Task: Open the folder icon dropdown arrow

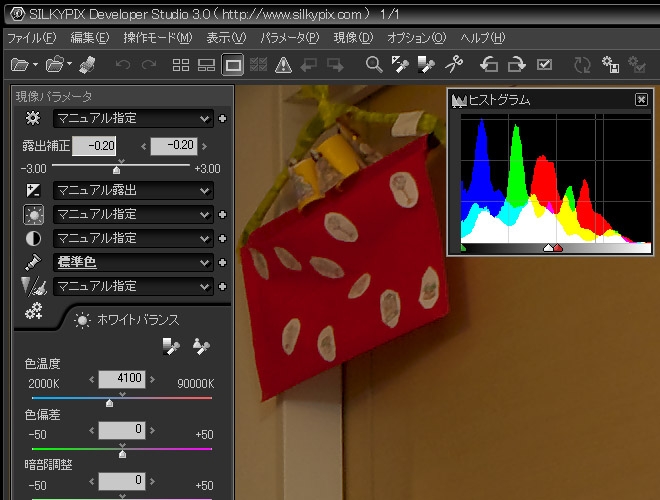Action: [36, 65]
